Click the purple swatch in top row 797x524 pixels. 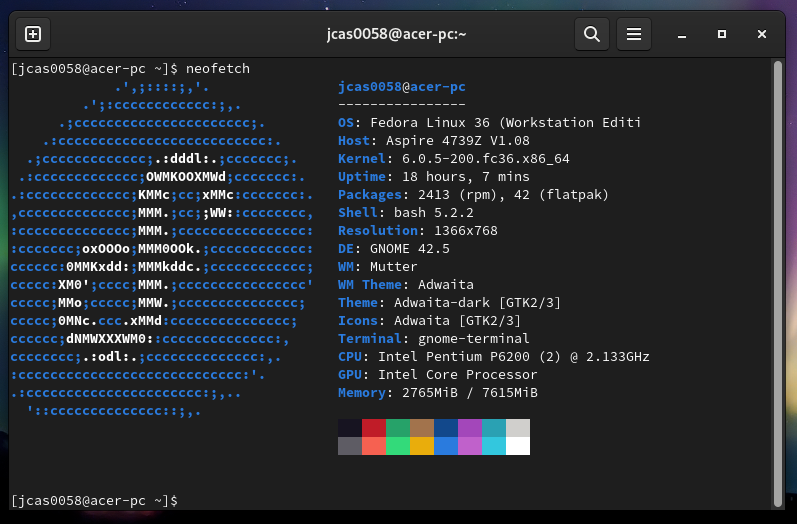(x=470, y=428)
